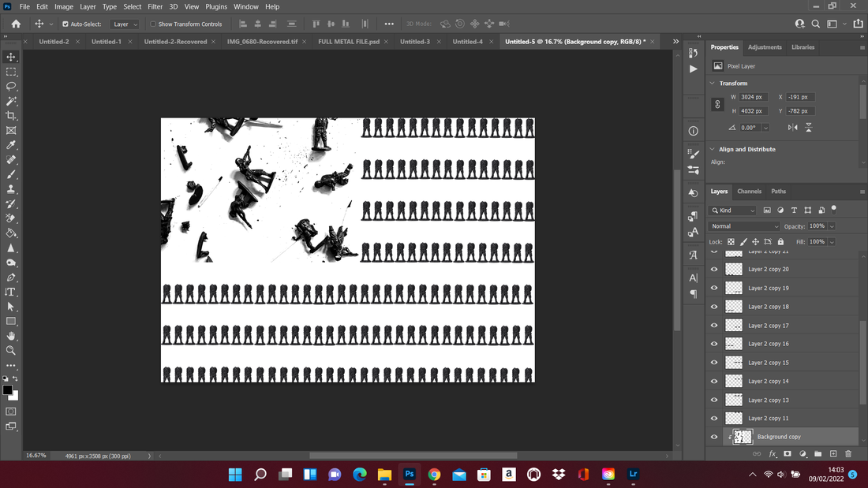Click the Home icon in options bar
Screen dimensions: 868x488
point(16,24)
